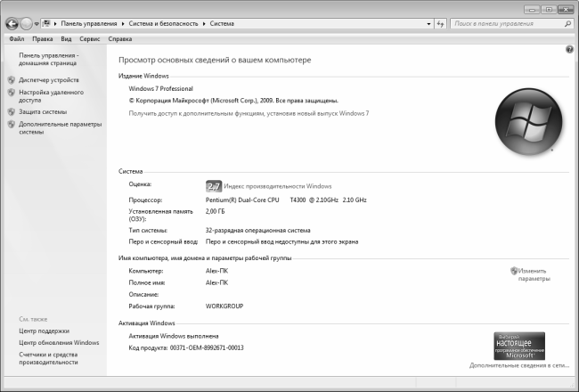The image size is (579, 392).
Task: Open the Сервис menu
Action: tap(89, 39)
